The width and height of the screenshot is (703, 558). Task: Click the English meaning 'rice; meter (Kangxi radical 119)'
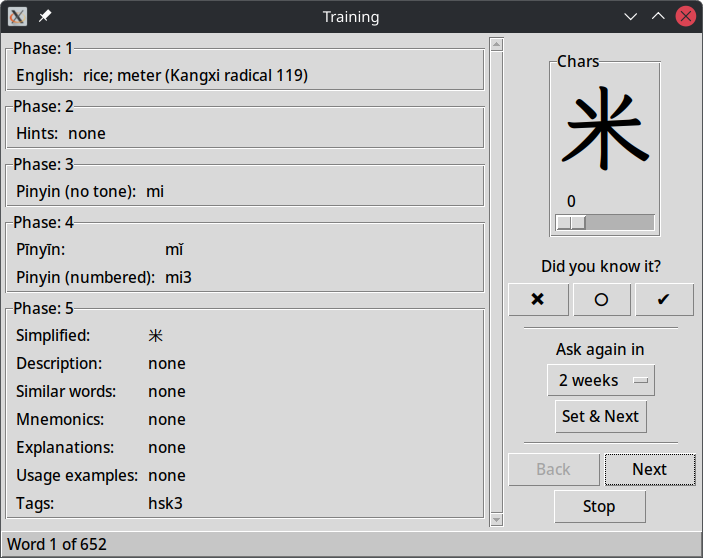pos(195,75)
